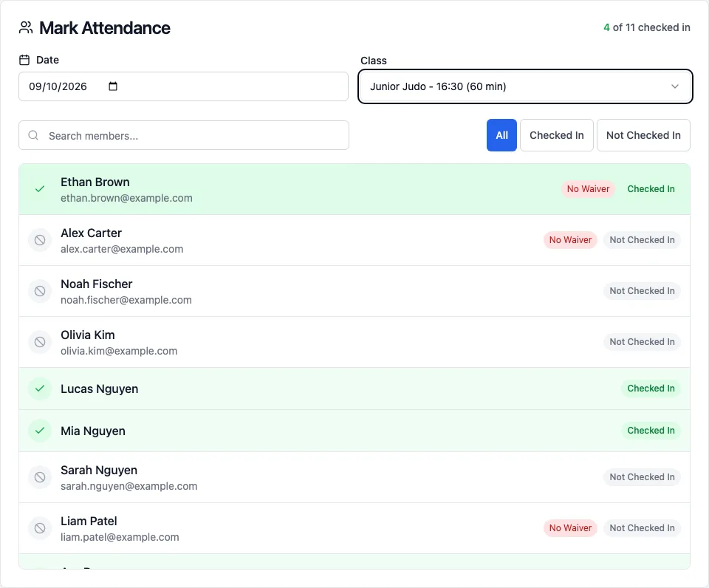Click the name Noah Fischer
The image size is (709, 588).
point(96,284)
